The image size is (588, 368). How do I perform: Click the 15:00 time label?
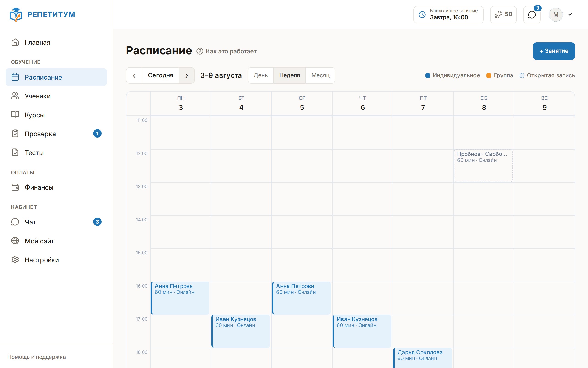click(x=142, y=253)
